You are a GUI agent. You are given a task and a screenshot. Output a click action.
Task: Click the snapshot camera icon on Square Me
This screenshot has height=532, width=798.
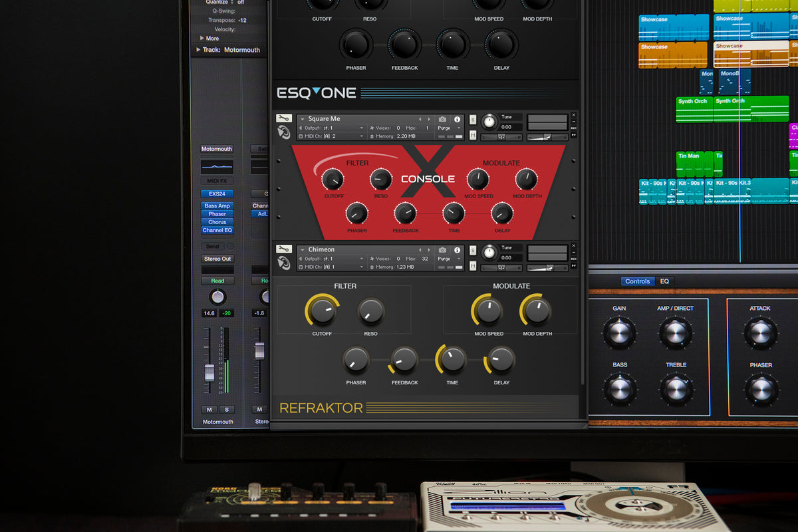tap(443, 120)
